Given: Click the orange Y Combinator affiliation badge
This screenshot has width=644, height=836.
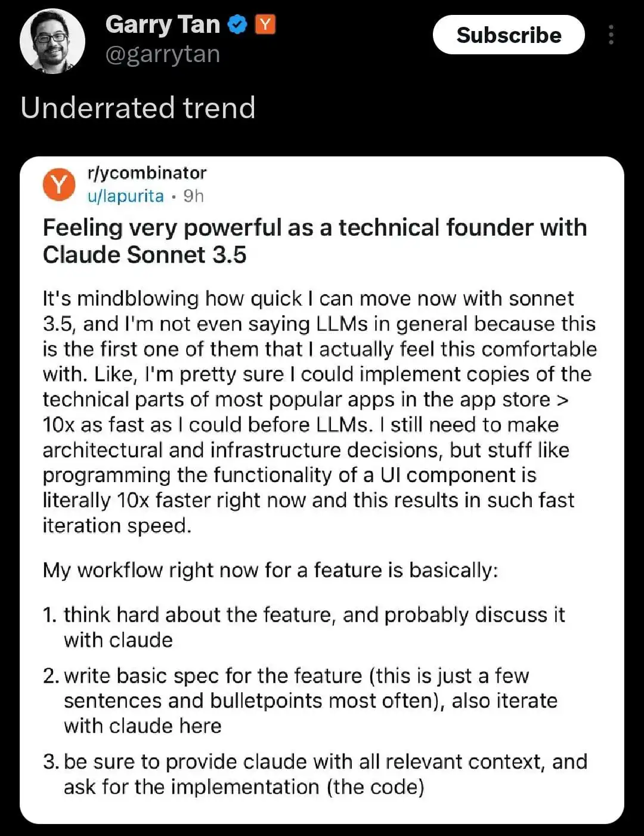Looking at the screenshot, I should [x=265, y=24].
